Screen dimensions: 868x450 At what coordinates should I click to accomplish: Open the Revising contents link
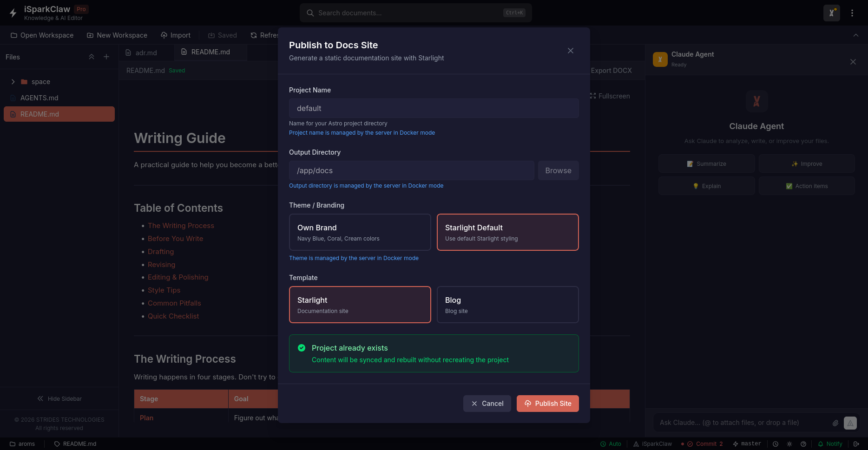(161, 265)
